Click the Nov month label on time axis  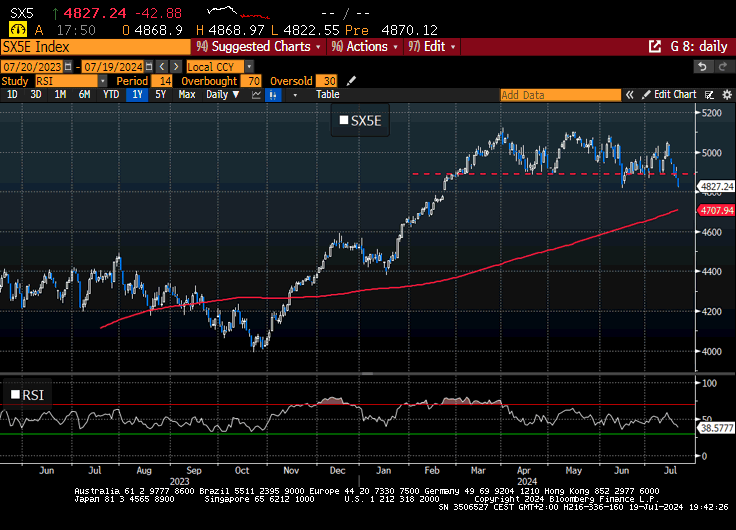click(x=291, y=470)
